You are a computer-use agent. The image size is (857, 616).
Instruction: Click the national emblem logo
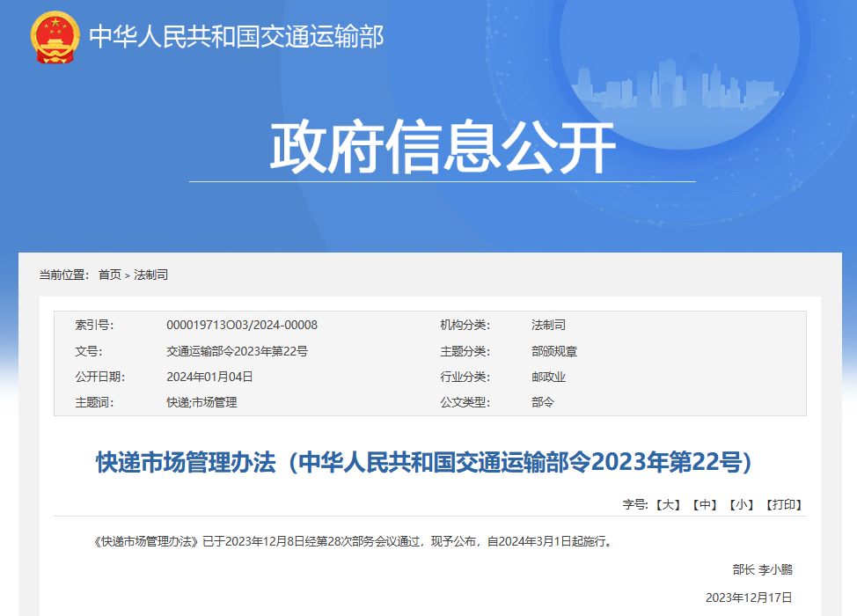(x=55, y=37)
